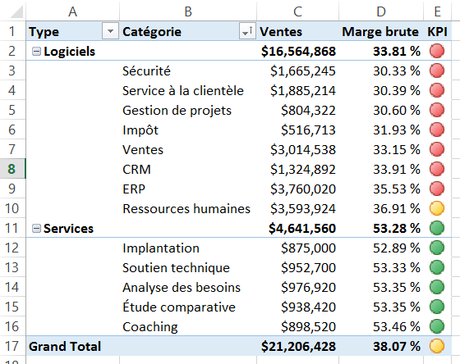Click the green KPI icon for Services
The image size is (460, 364).
pyautogui.click(x=437, y=228)
